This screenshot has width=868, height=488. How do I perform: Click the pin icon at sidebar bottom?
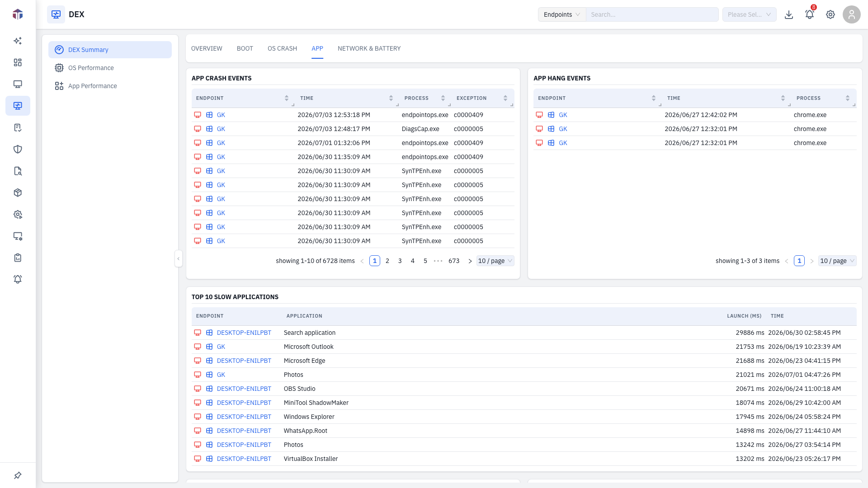tap(18, 475)
